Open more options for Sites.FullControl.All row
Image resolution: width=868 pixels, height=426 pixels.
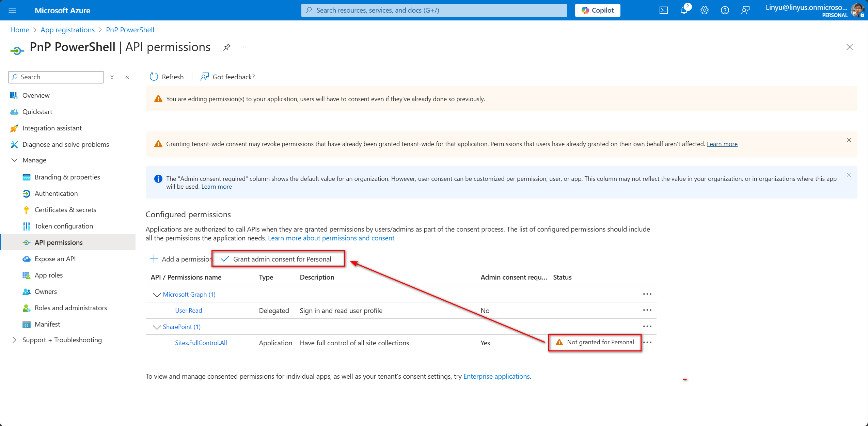click(647, 343)
